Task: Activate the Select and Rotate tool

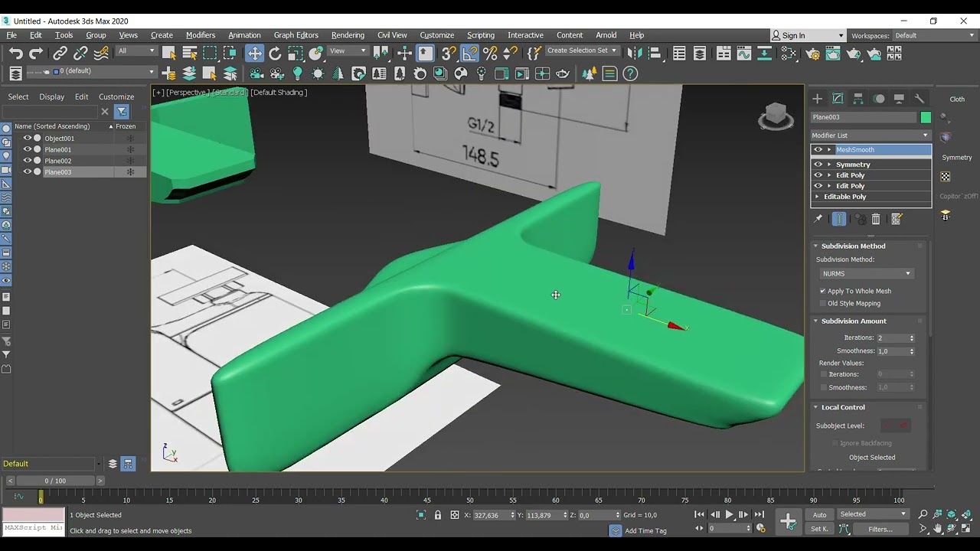Action: coord(275,53)
